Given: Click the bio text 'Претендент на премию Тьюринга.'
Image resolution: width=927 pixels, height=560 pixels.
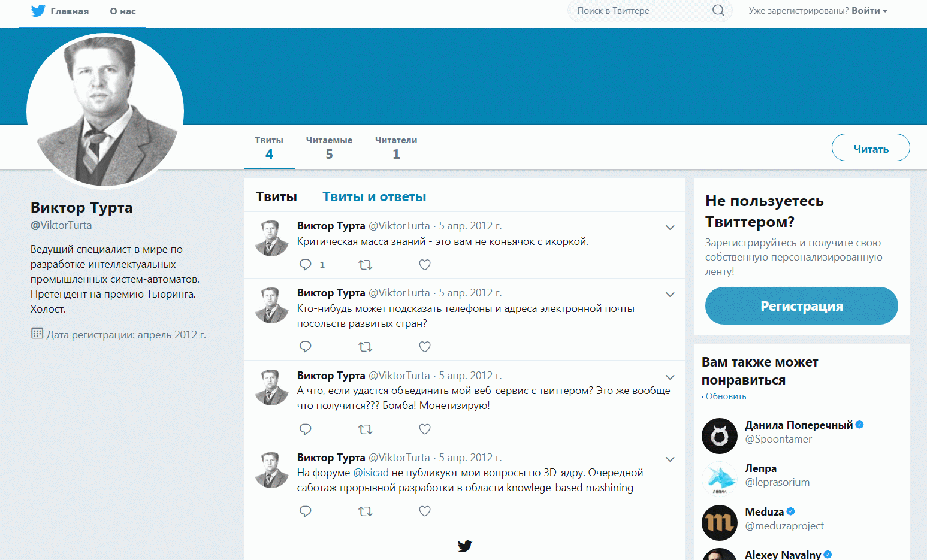Looking at the screenshot, I should click(113, 294).
